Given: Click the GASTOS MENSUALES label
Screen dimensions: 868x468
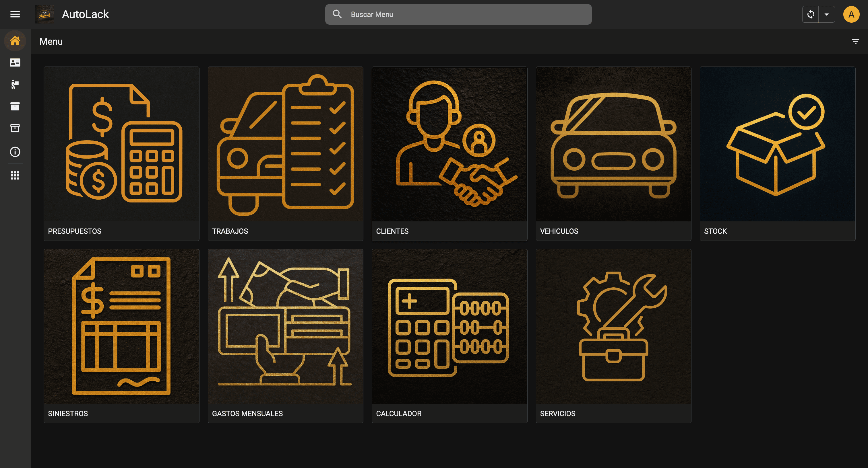Looking at the screenshot, I should tap(247, 414).
